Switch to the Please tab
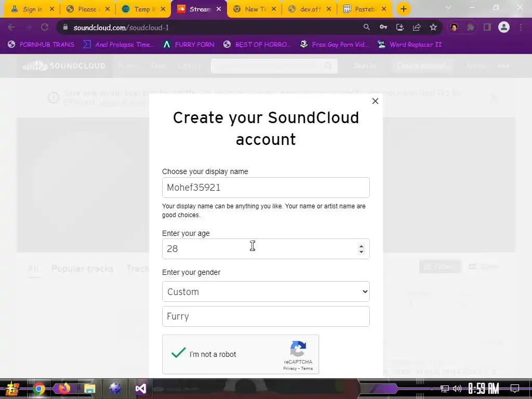532x399 pixels. (x=87, y=9)
